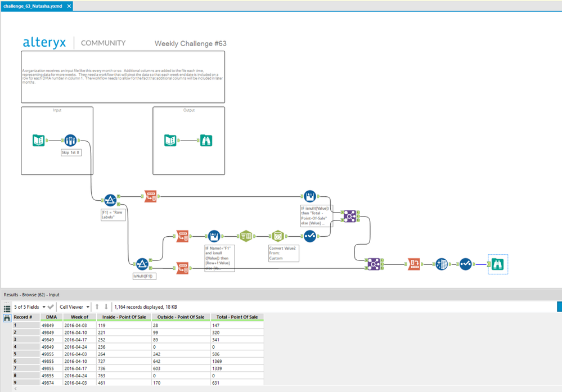Open the Cell Viewer dropdown
This screenshot has height=392, width=562.
pos(74,307)
